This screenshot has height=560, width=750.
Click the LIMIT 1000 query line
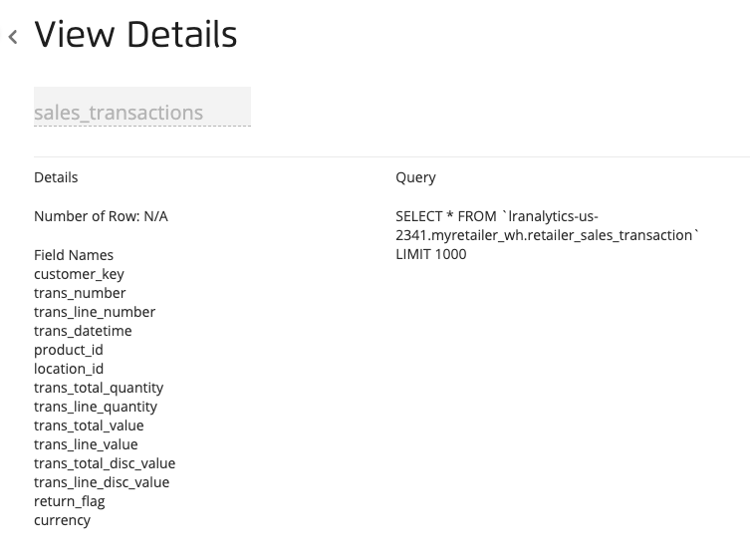point(431,254)
